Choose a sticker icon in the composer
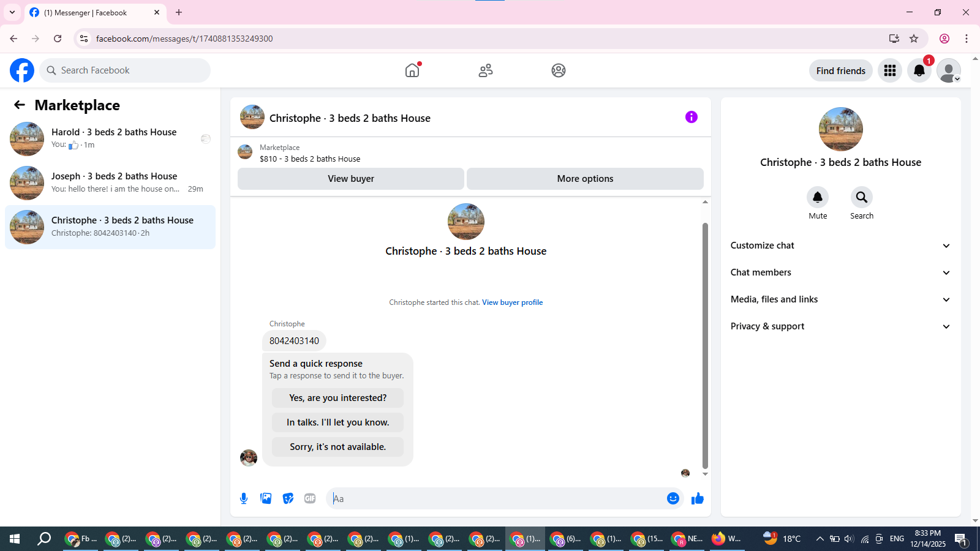 (288, 498)
